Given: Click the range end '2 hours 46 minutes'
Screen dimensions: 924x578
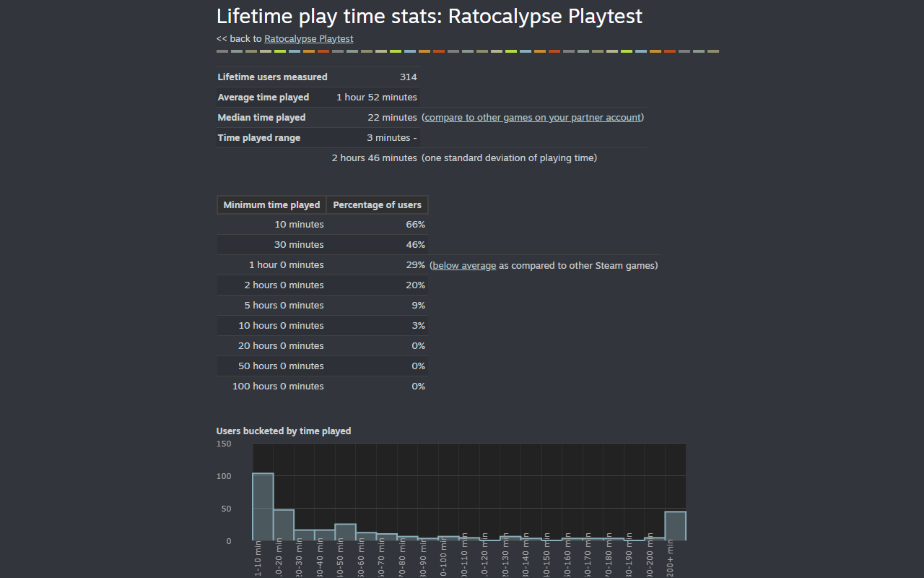Looking at the screenshot, I should tap(375, 158).
